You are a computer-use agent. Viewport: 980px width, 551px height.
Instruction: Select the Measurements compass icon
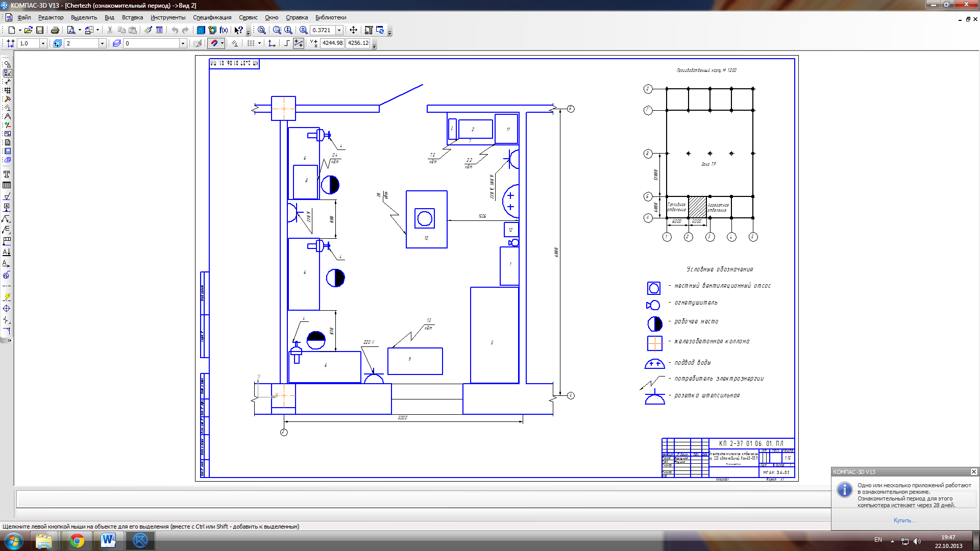[7, 116]
